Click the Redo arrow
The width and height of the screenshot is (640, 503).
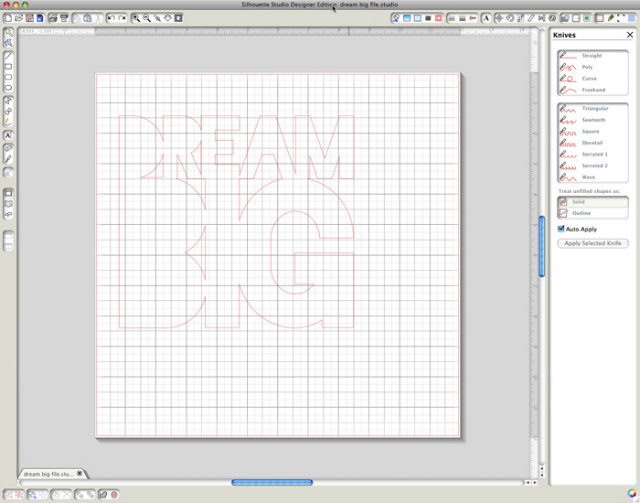tap(122, 18)
